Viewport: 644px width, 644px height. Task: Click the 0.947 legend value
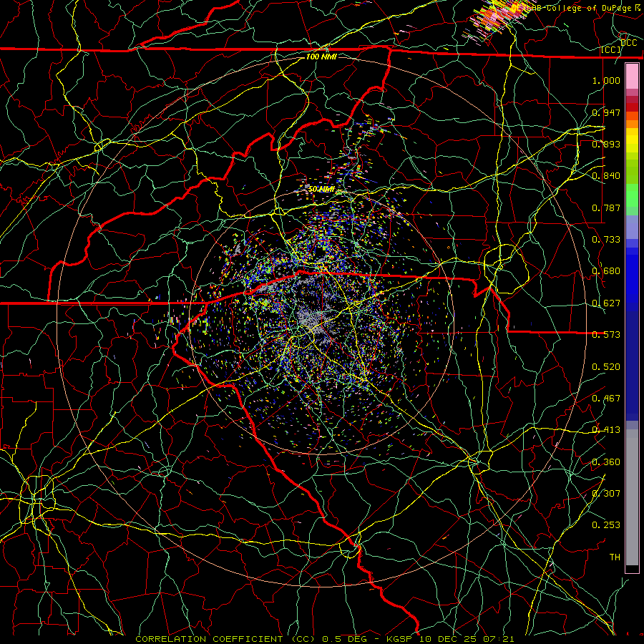tap(606, 112)
